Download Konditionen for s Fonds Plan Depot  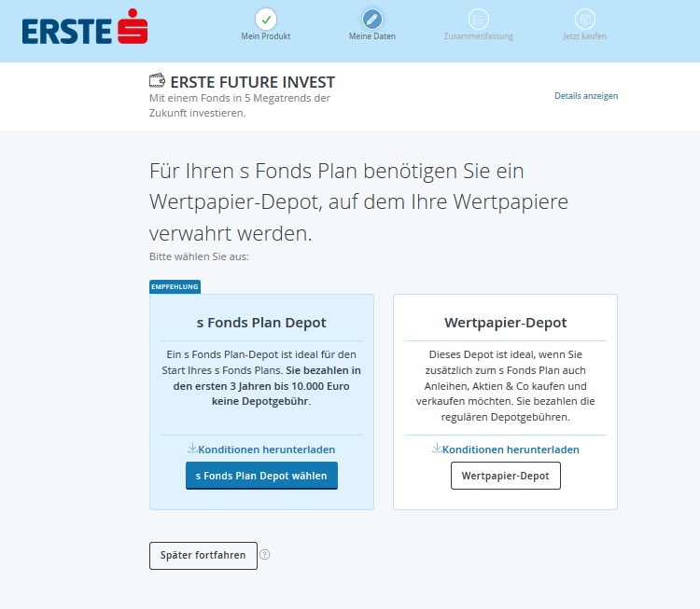pos(266,450)
